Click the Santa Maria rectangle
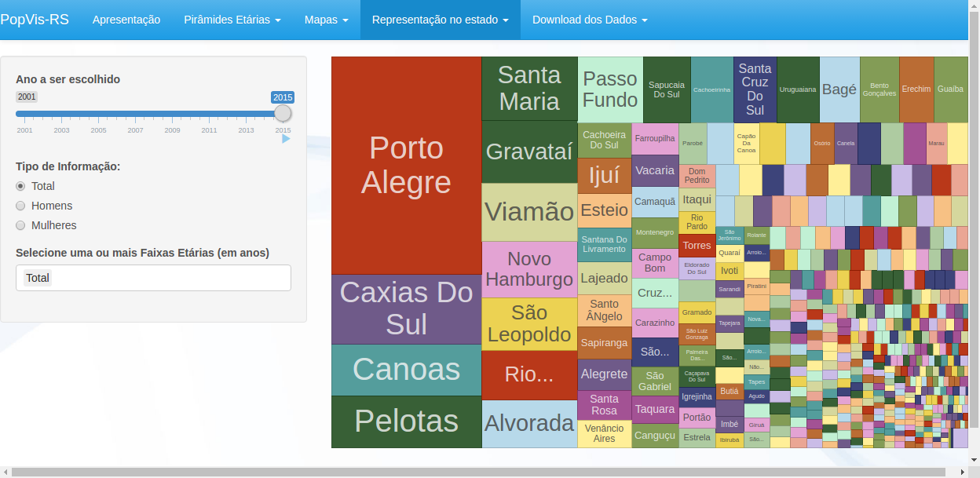 point(529,88)
